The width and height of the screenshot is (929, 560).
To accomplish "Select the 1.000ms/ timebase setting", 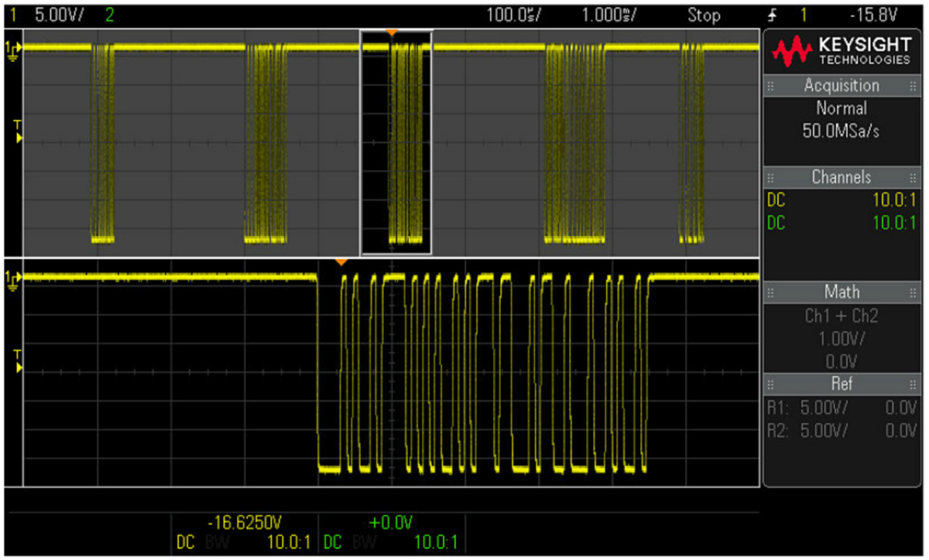I will 605,15.
